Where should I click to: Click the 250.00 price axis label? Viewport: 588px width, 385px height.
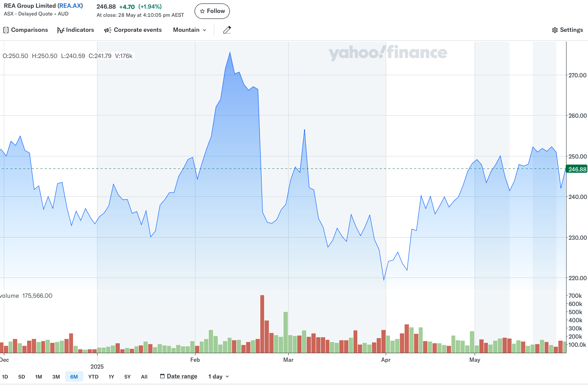coord(577,156)
